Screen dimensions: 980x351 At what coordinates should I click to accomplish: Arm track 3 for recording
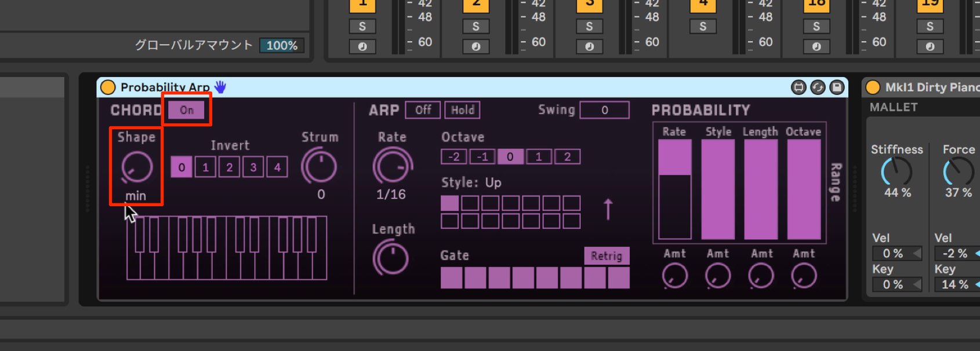click(589, 46)
